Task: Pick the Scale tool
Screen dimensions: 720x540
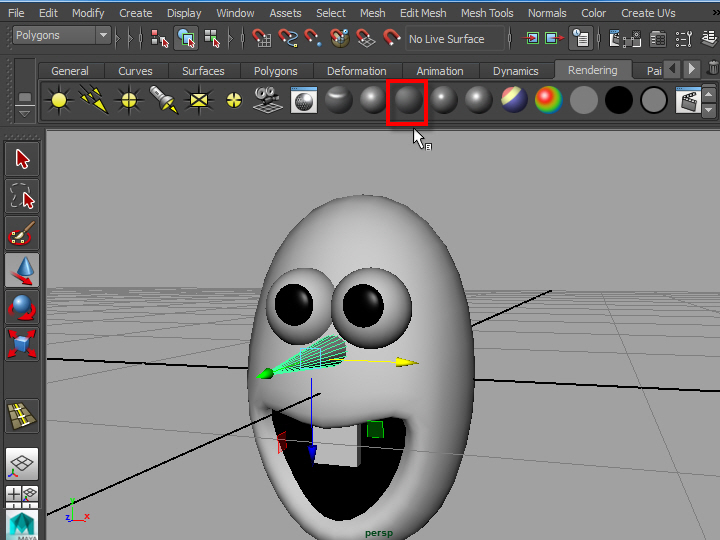Action: (22, 344)
